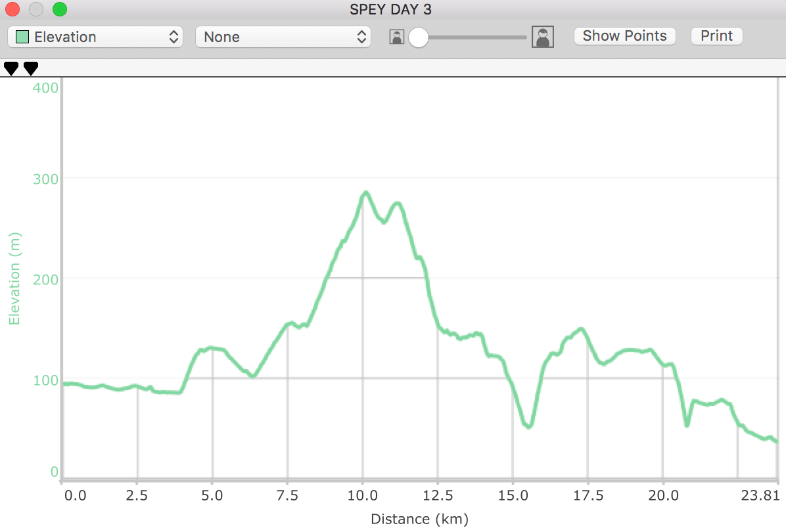Screen dimensions: 786x532
Task: Click the elevation peak near 10 km
Action: click(x=365, y=192)
